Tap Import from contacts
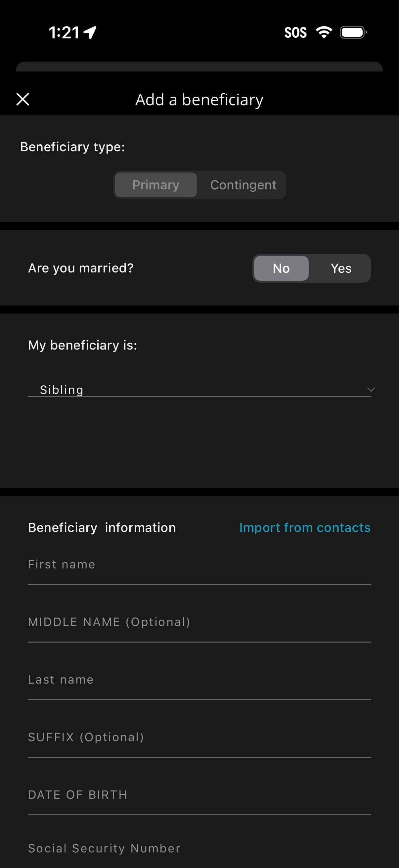Screen dimensions: 399x868 pos(305,527)
